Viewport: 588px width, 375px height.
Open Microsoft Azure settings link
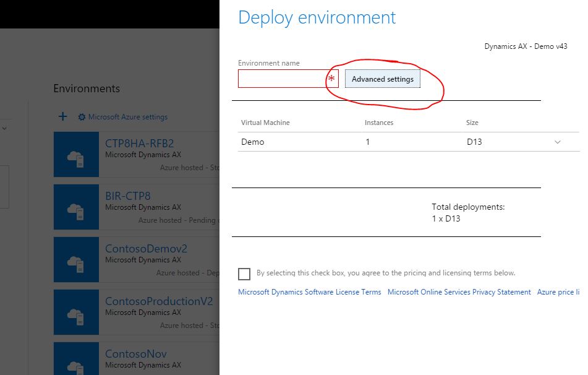[x=128, y=117]
